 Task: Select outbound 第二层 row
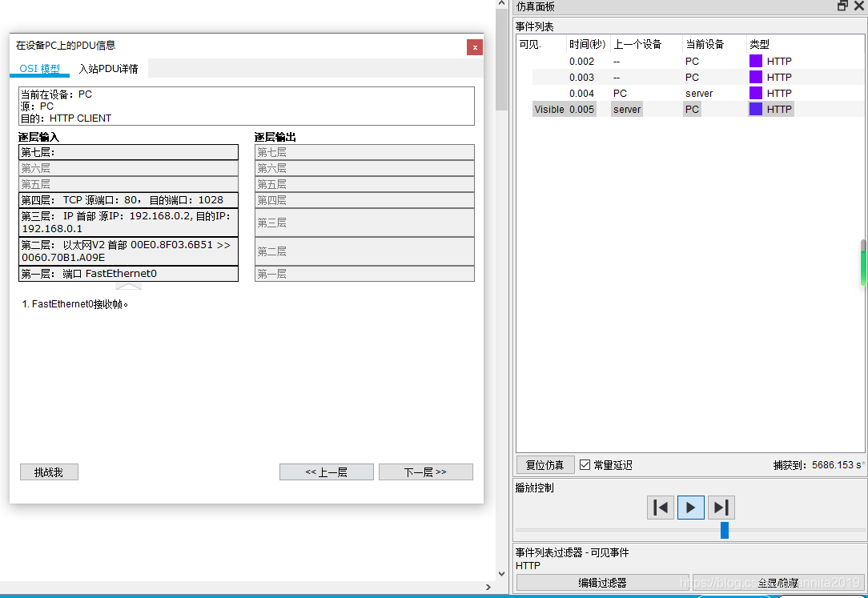(x=364, y=251)
